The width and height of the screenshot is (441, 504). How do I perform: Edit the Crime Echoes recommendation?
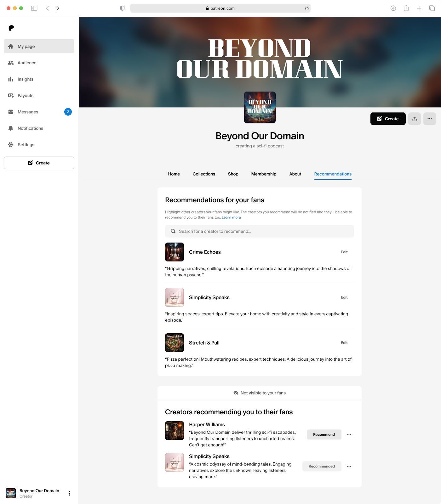click(x=344, y=252)
